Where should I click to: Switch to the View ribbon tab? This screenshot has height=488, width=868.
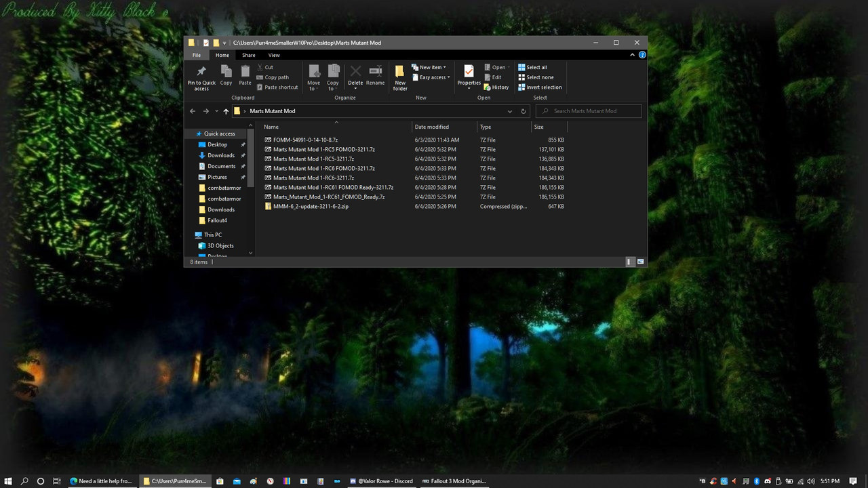pyautogui.click(x=274, y=55)
